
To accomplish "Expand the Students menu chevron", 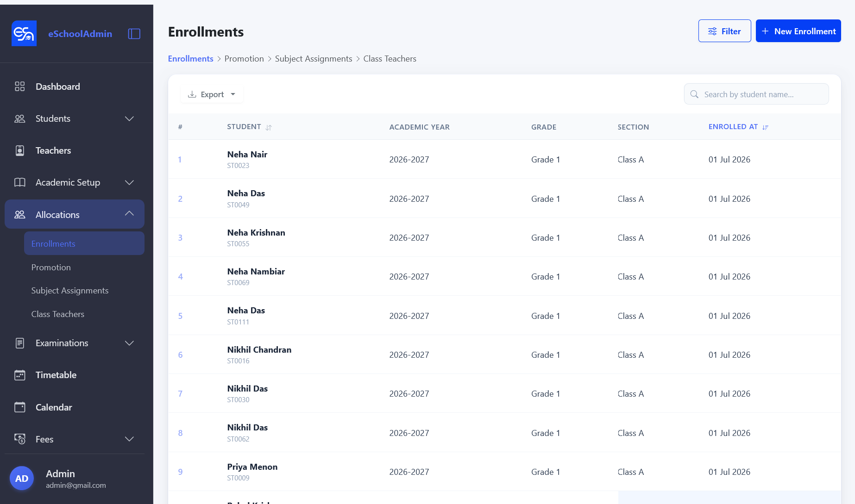I will point(130,118).
